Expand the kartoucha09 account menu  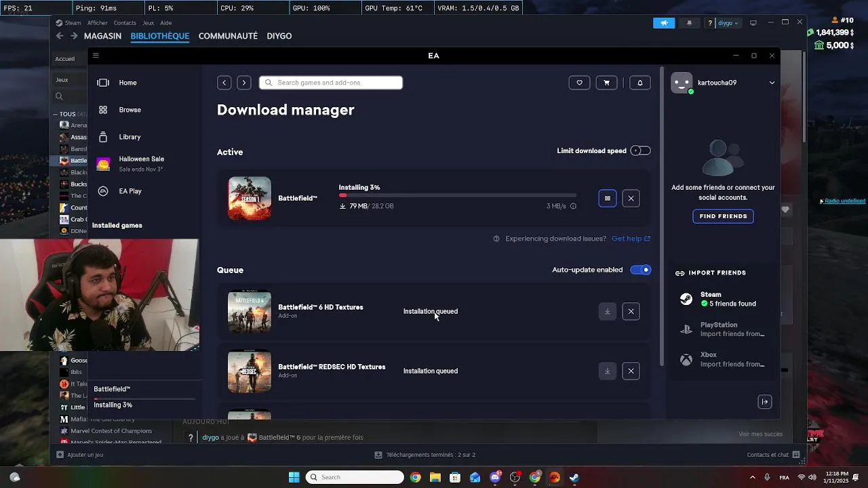pos(772,83)
